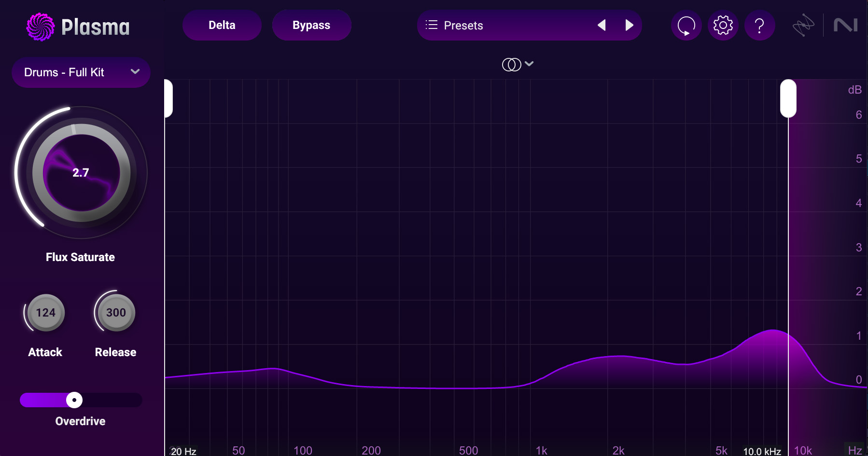Click the Native Instruments NI logo
The height and width of the screenshot is (456, 868).
pyautogui.click(x=845, y=25)
